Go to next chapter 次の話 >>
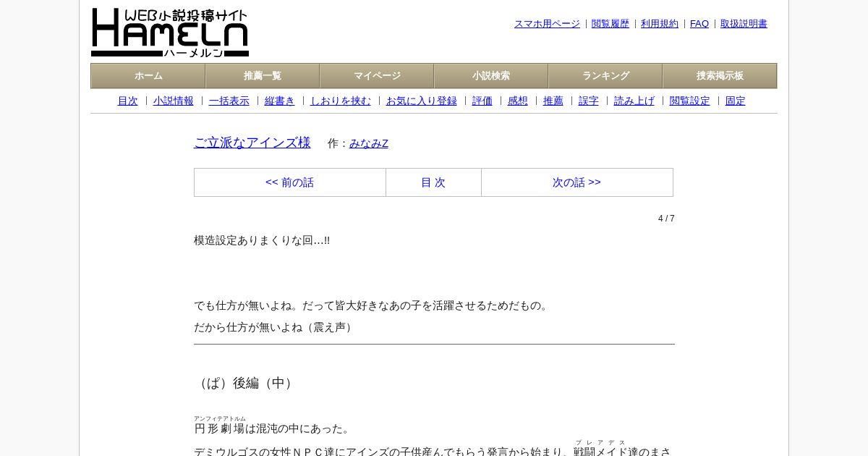 tap(576, 182)
